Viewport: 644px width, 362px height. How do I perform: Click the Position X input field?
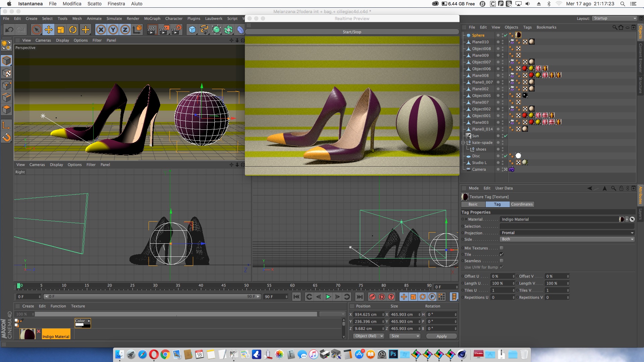[368, 314]
